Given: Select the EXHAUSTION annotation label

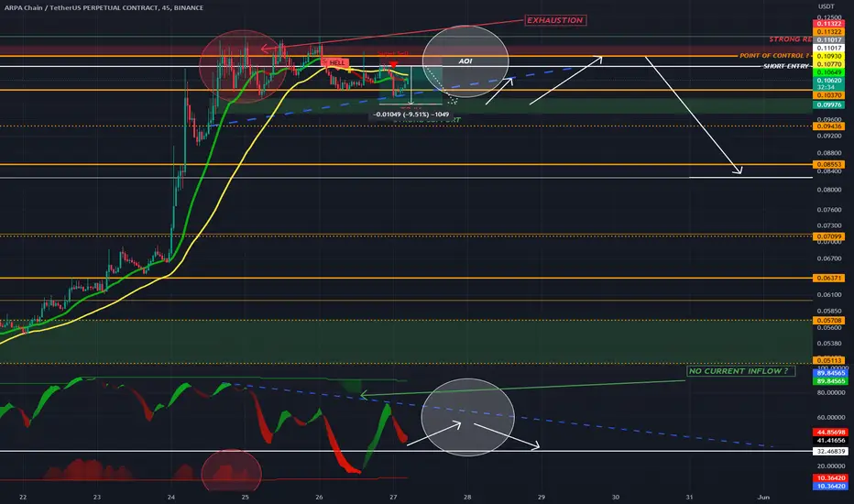Looking at the screenshot, I should [555, 20].
